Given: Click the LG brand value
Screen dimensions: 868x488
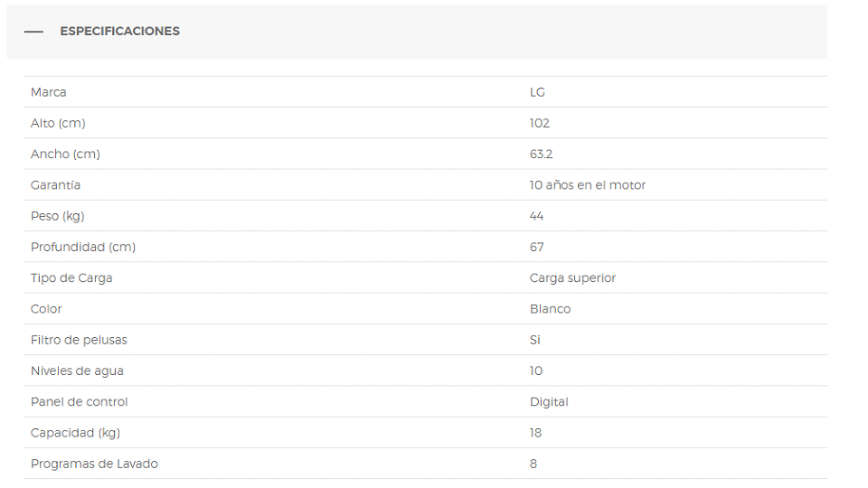Looking at the screenshot, I should coord(537,92).
